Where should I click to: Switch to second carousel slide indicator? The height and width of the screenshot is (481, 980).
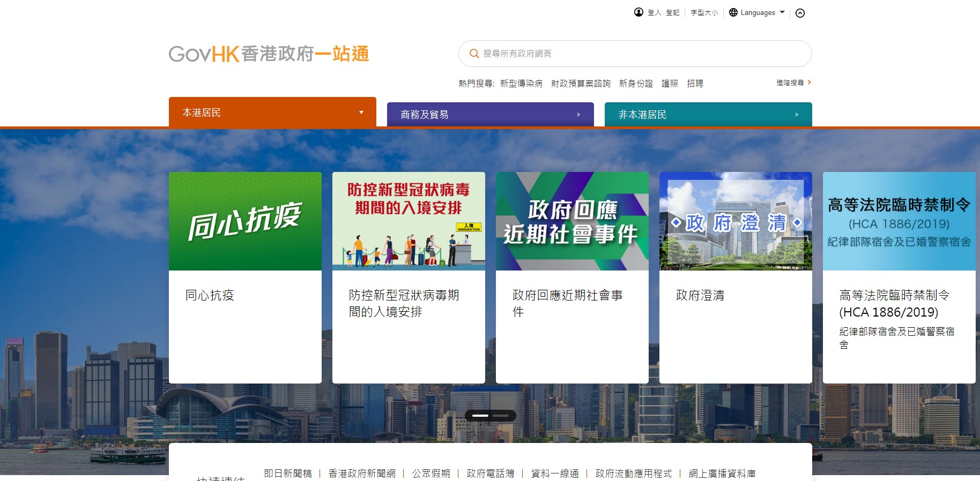point(500,416)
